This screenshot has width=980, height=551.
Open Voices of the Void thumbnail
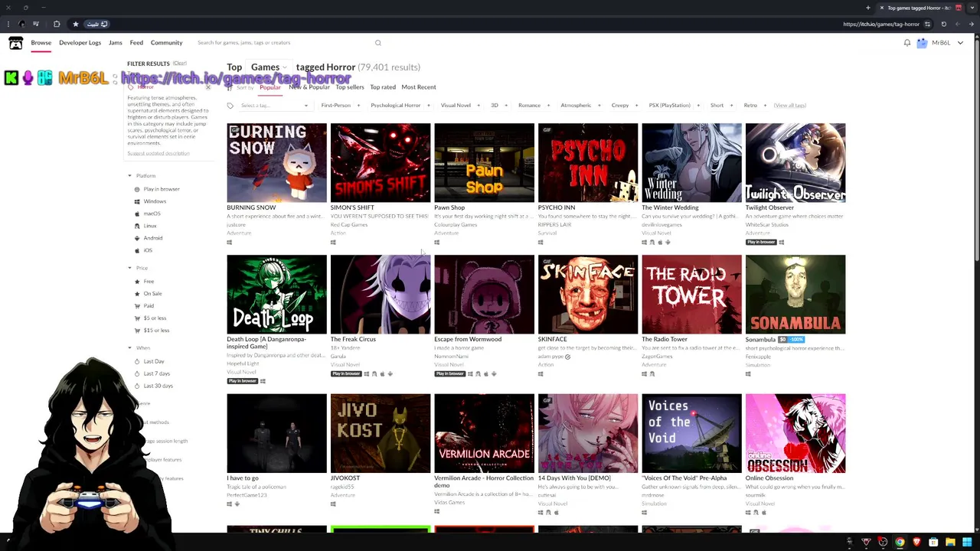click(x=691, y=433)
